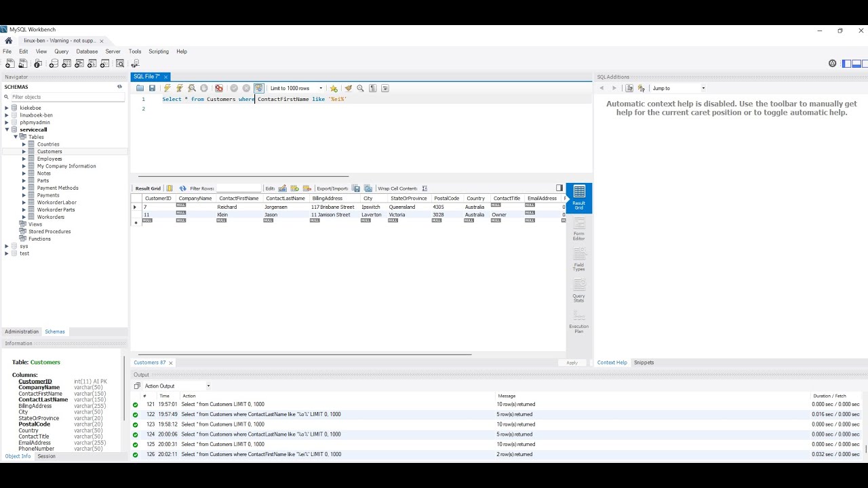Screen dimensions: 868x488
Task: Open Execution Plan view
Action: pyautogui.click(x=579, y=321)
